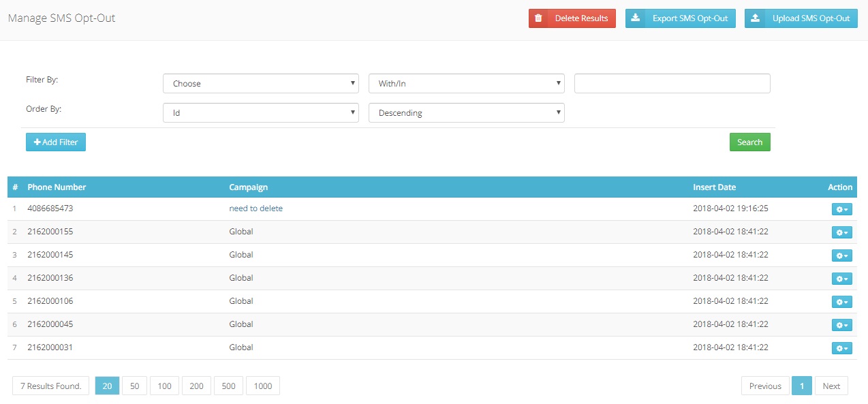This screenshot has height=404, width=868.
Task: Set page size to 100 results
Action: click(164, 386)
